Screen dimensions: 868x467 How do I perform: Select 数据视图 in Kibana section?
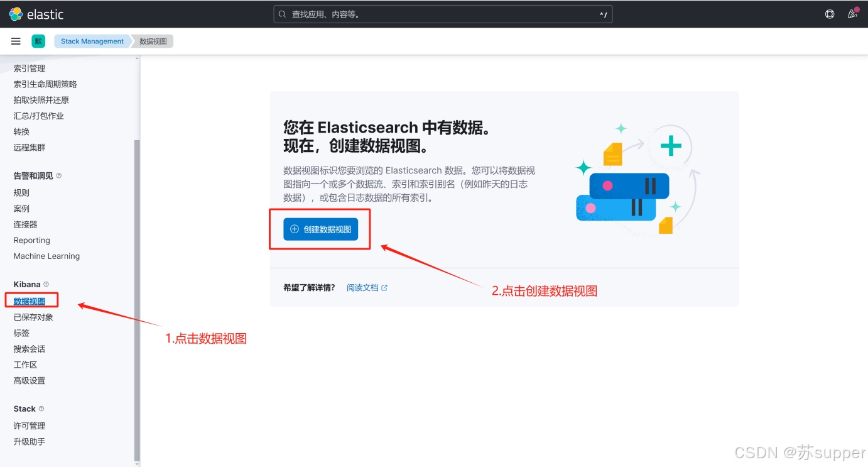click(30, 301)
